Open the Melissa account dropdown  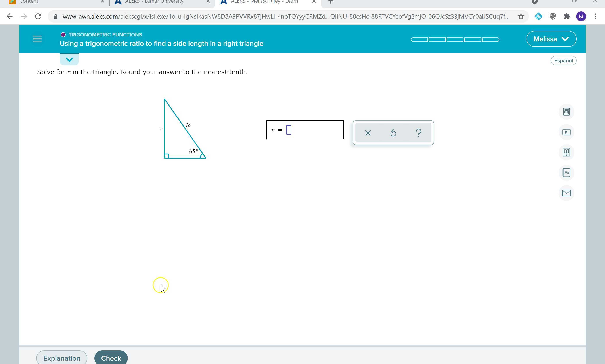click(x=551, y=39)
